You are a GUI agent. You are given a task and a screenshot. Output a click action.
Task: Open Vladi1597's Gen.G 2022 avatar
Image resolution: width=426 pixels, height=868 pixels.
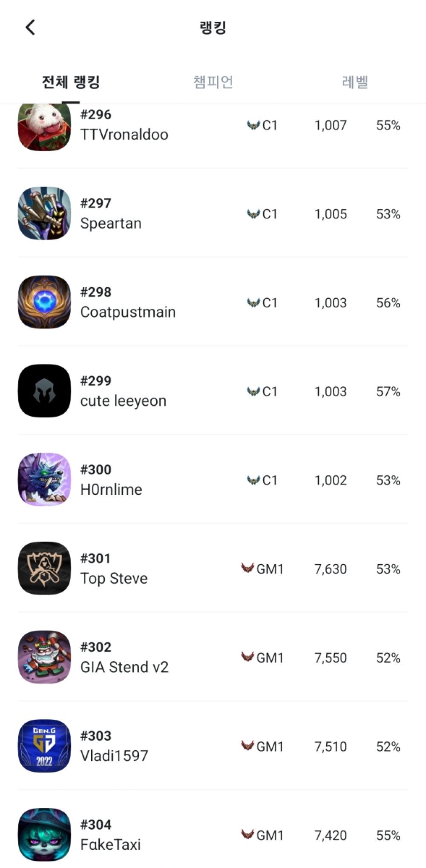click(44, 746)
